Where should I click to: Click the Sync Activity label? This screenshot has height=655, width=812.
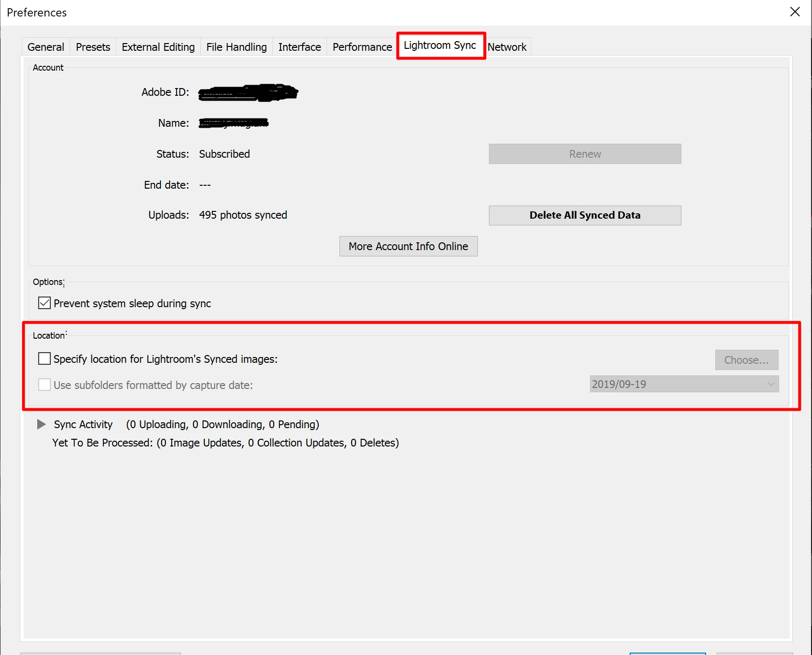click(x=83, y=424)
